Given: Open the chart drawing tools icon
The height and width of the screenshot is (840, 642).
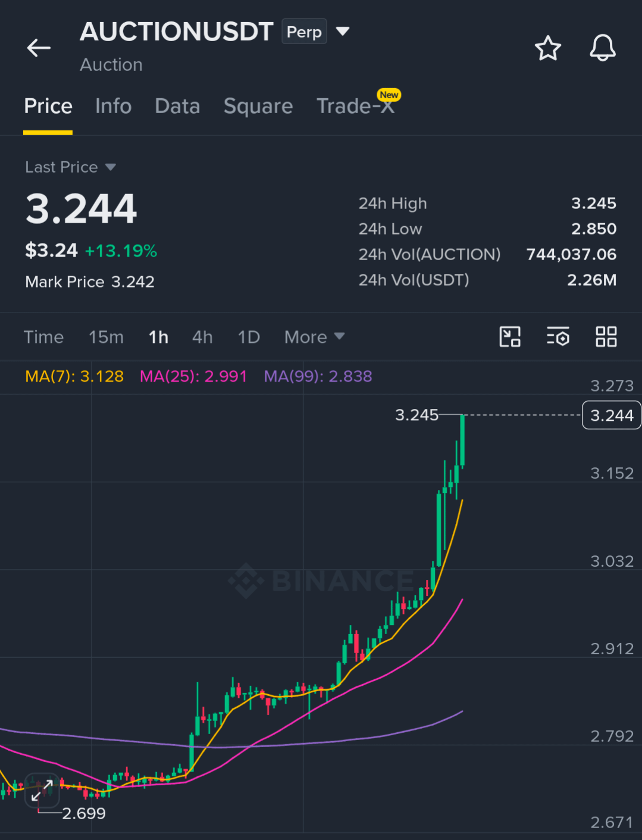Looking at the screenshot, I should (510, 337).
